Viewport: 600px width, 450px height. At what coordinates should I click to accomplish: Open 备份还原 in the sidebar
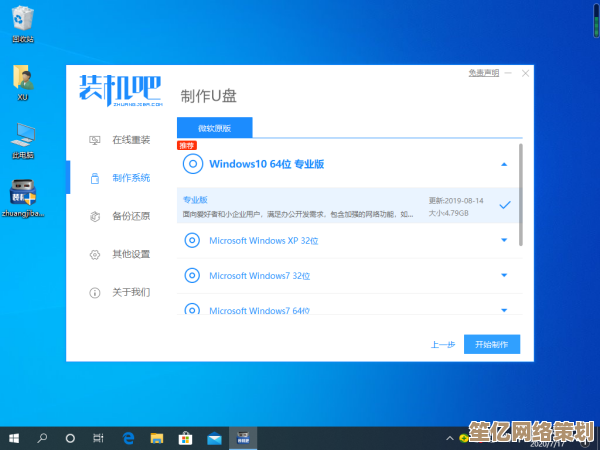(x=130, y=215)
